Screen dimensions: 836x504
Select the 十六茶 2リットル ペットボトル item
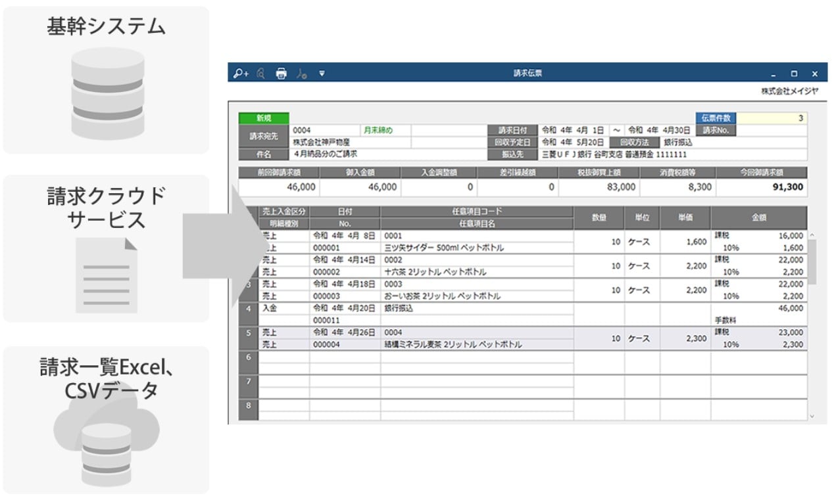click(x=435, y=271)
